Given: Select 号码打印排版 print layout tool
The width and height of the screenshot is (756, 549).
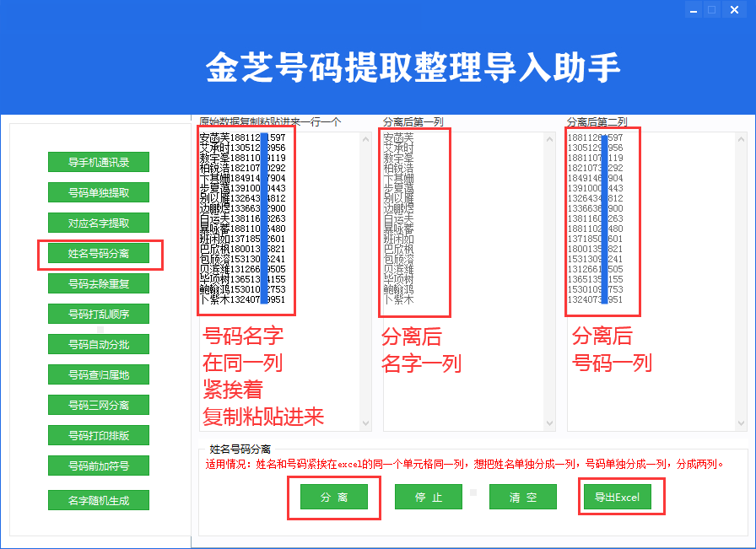Looking at the screenshot, I should tap(98, 435).
